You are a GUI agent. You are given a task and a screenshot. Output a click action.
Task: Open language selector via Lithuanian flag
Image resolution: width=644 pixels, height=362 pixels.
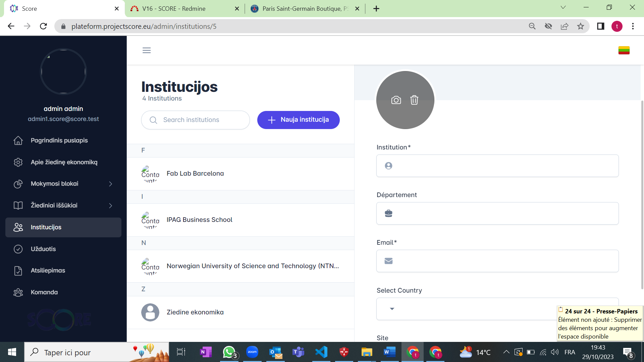click(624, 50)
